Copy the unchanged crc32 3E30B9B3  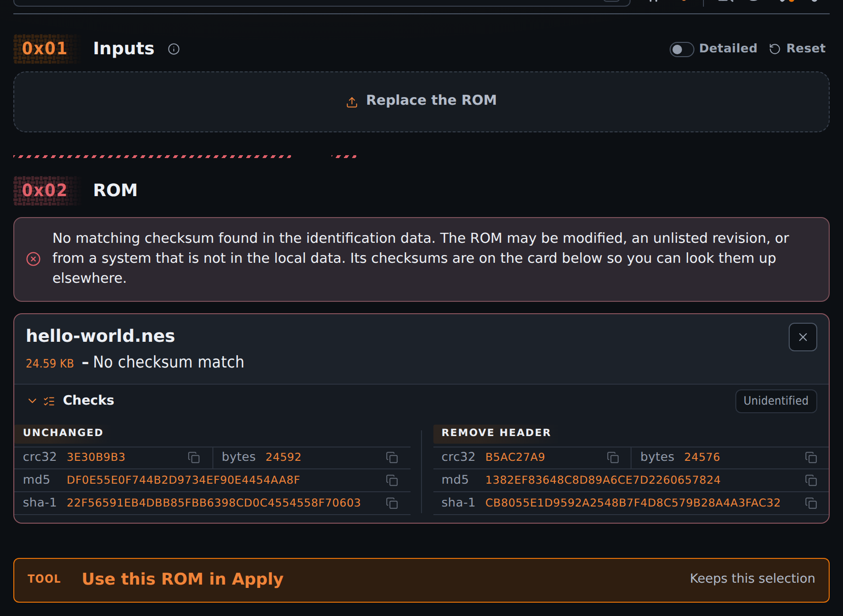[194, 457]
